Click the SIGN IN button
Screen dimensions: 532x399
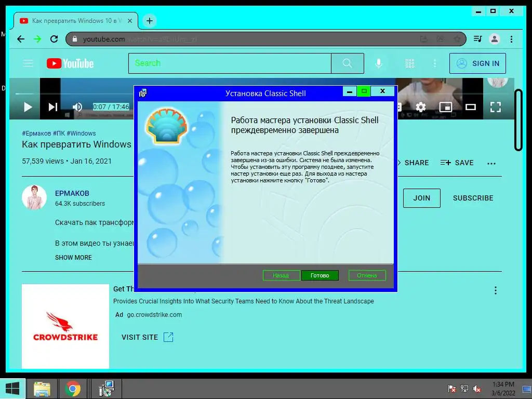pos(477,63)
